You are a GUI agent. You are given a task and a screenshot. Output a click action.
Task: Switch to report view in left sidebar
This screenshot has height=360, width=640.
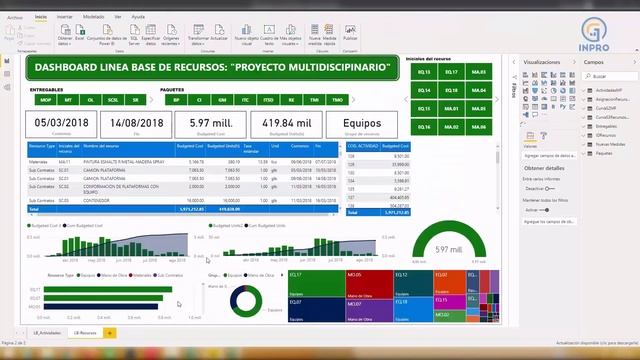(7, 61)
